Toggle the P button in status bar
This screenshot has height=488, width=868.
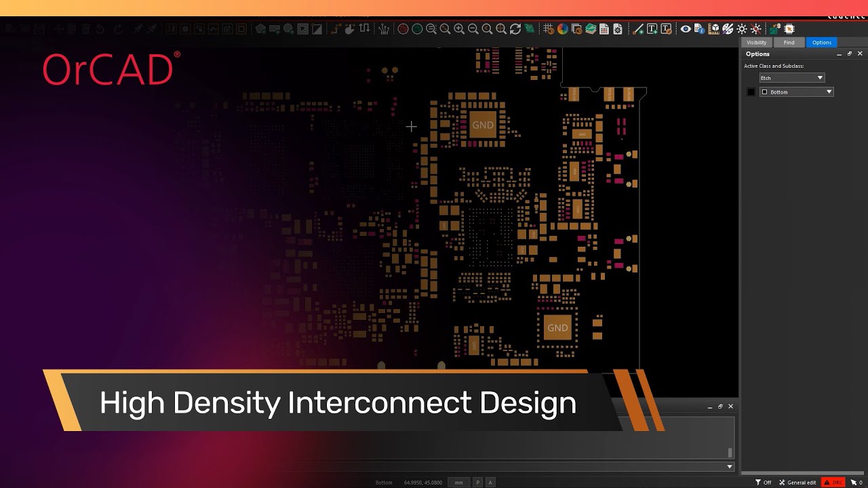point(477,483)
